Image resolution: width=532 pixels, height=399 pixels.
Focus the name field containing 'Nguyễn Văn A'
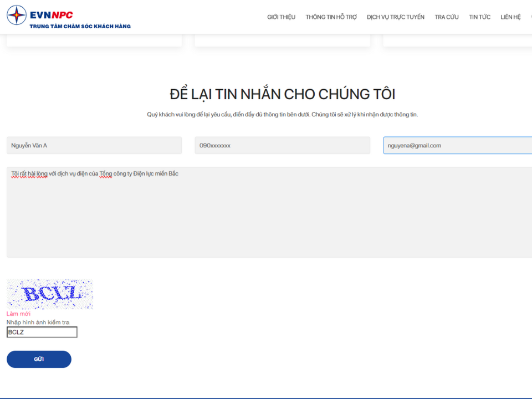(x=94, y=146)
